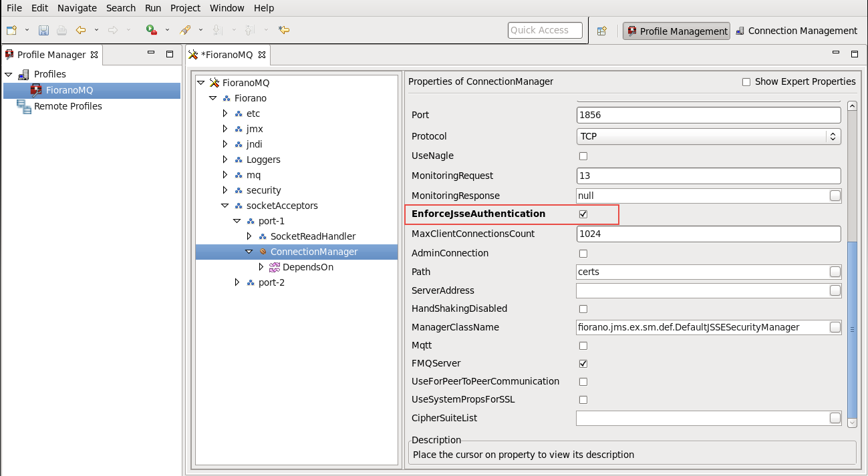Click the Back navigation arrow icon
The image size is (868, 476).
point(81,31)
